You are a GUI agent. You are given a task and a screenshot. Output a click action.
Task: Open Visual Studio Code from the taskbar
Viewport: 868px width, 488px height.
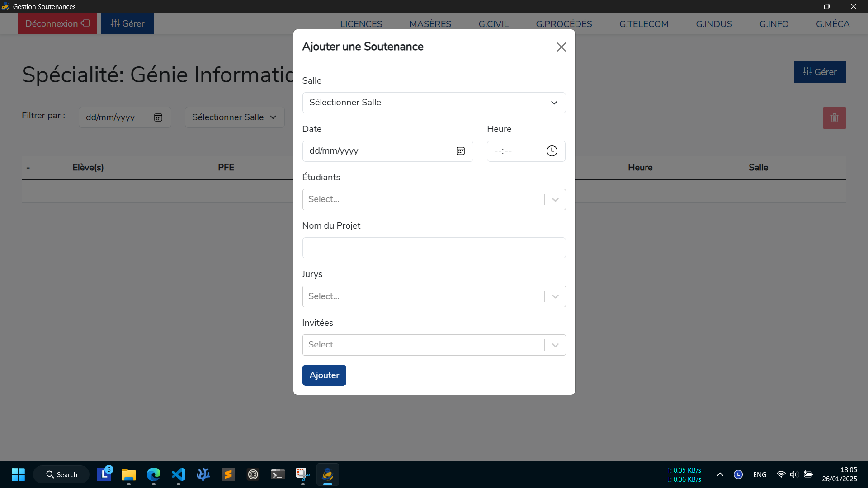[179, 474]
